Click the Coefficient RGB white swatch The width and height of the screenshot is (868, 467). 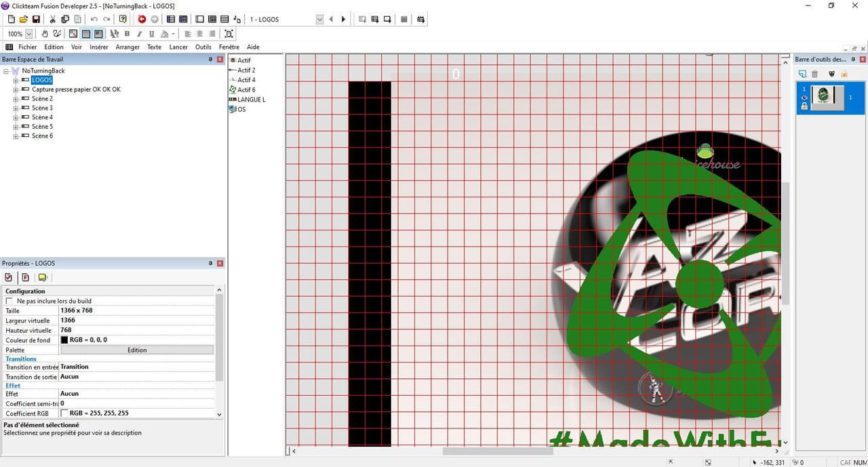[64, 413]
